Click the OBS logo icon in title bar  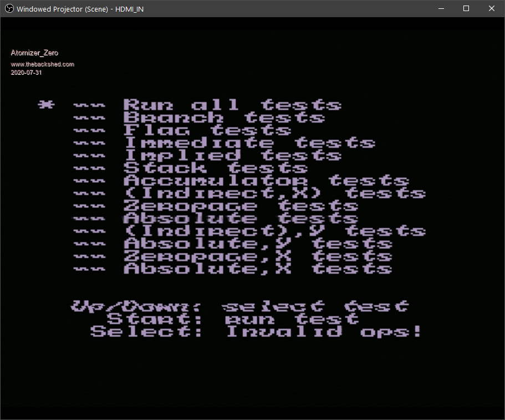click(9, 9)
